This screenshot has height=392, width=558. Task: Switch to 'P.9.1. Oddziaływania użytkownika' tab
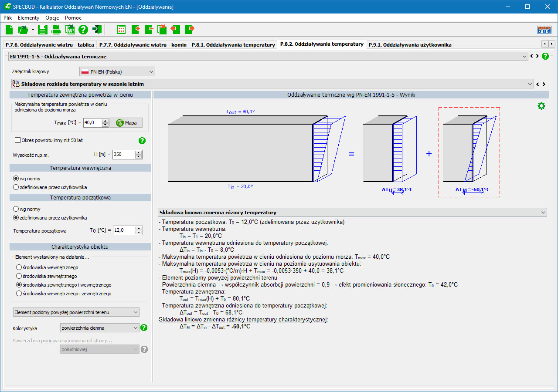(409, 44)
